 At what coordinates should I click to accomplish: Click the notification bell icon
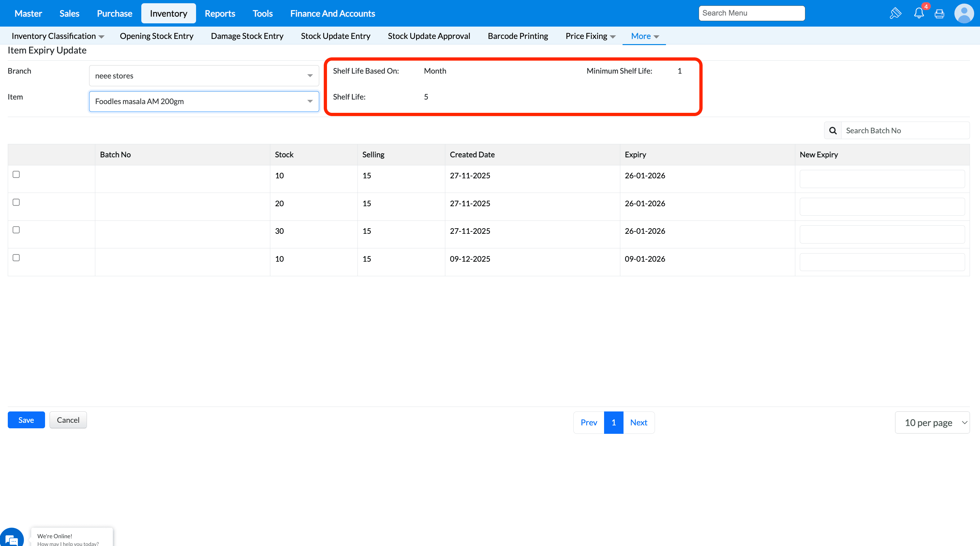(x=918, y=13)
